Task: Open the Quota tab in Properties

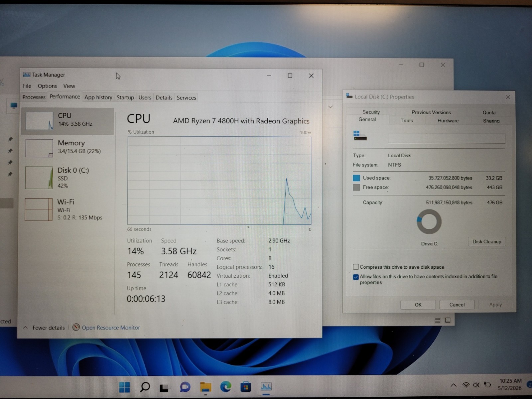Action: point(489,112)
